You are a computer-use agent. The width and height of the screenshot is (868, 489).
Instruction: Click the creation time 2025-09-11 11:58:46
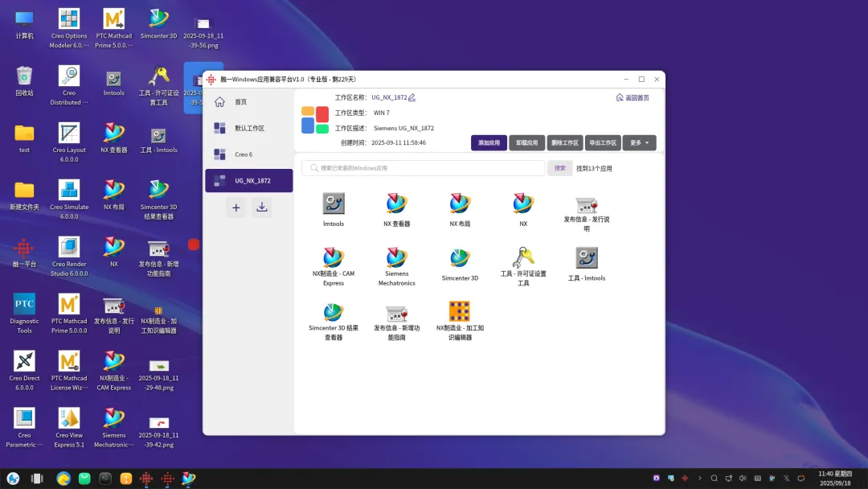coord(399,143)
